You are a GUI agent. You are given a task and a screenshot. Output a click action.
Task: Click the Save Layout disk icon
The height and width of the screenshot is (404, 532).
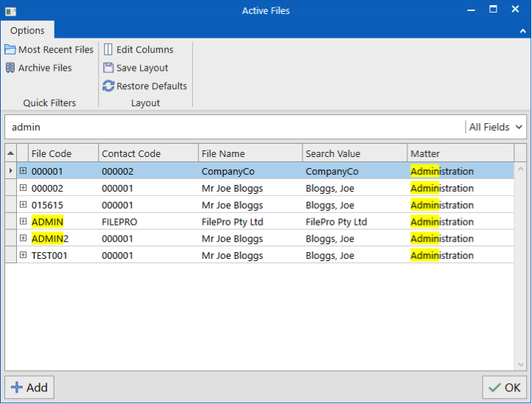[x=108, y=68]
